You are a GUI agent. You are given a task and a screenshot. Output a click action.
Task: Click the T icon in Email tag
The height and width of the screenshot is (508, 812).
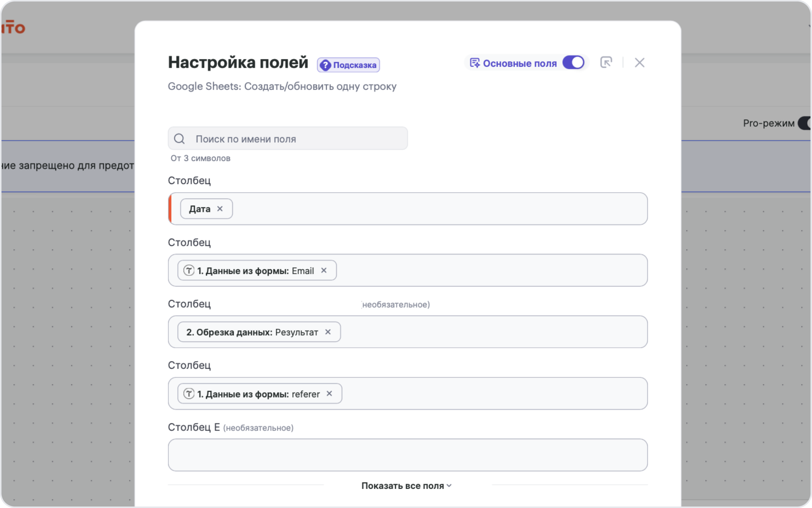[189, 270]
